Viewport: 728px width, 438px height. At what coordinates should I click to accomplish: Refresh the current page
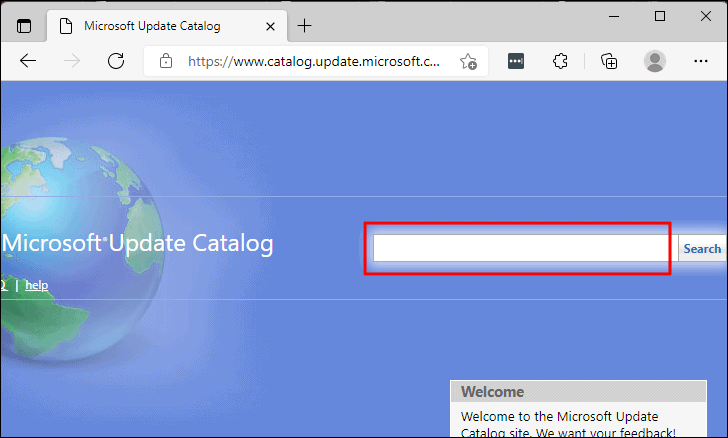point(116,61)
